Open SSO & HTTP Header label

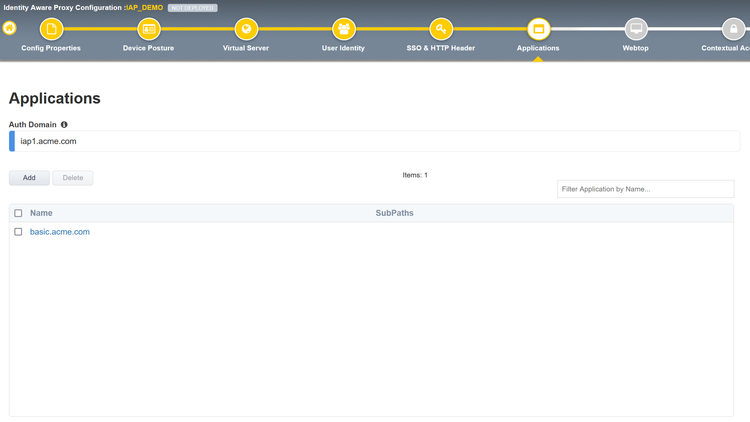coord(441,48)
